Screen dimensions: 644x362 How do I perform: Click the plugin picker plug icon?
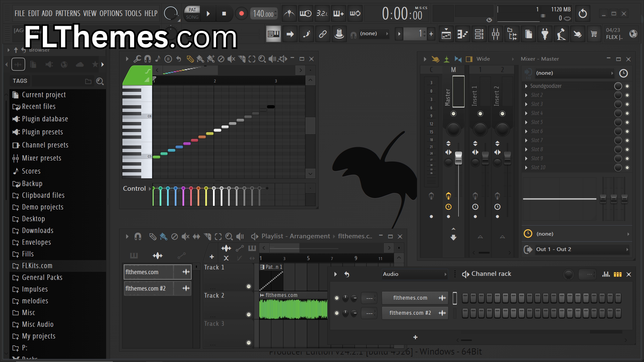click(x=545, y=34)
